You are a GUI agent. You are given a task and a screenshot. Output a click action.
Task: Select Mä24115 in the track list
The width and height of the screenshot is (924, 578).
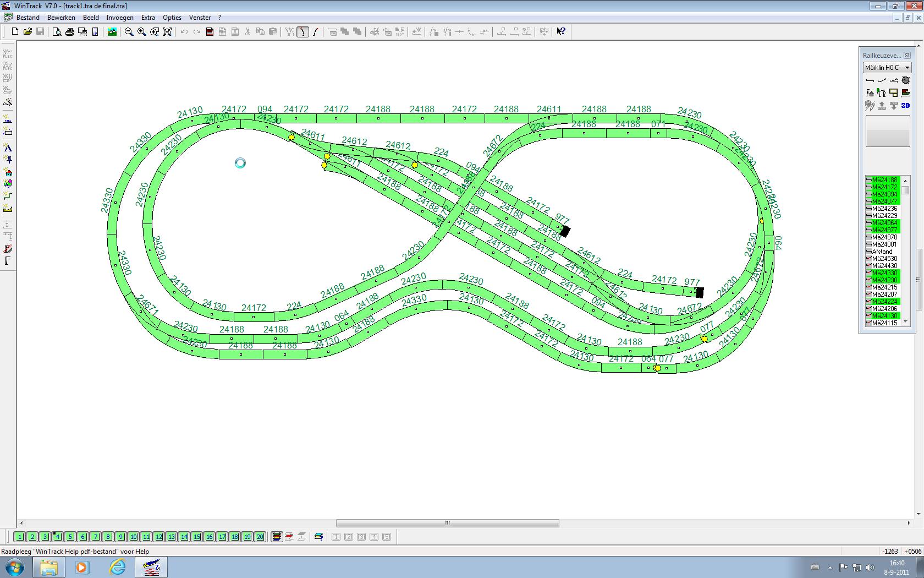tap(883, 323)
